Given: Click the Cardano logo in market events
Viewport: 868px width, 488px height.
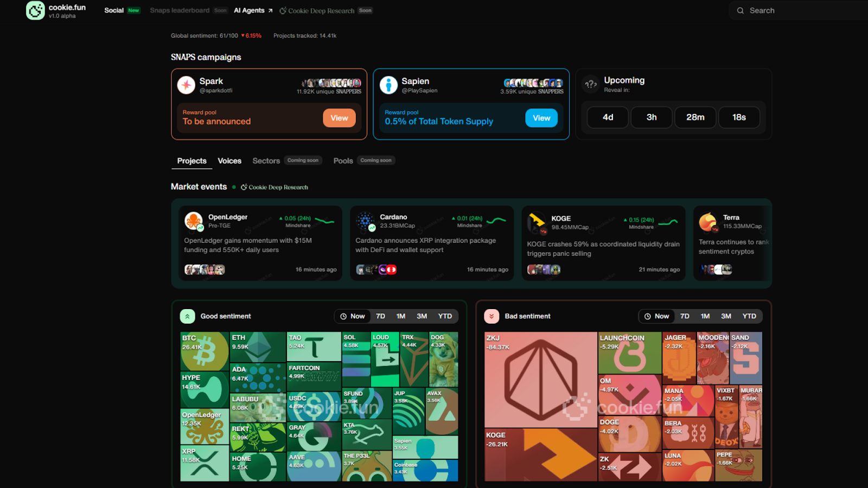Looking at the screenshot, I should 365,221.
